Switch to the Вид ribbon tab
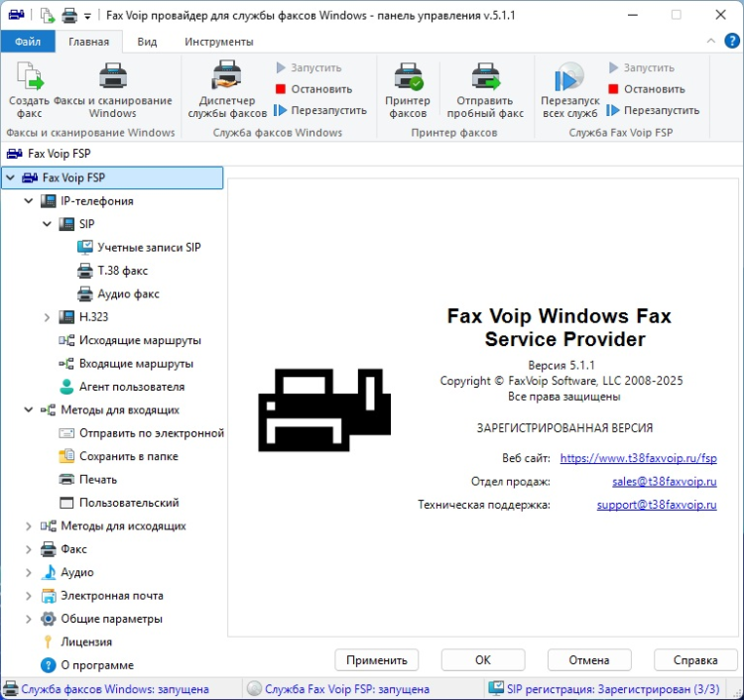Image resolution: width=744 pixels, height=700 pixels. point(147,42)
